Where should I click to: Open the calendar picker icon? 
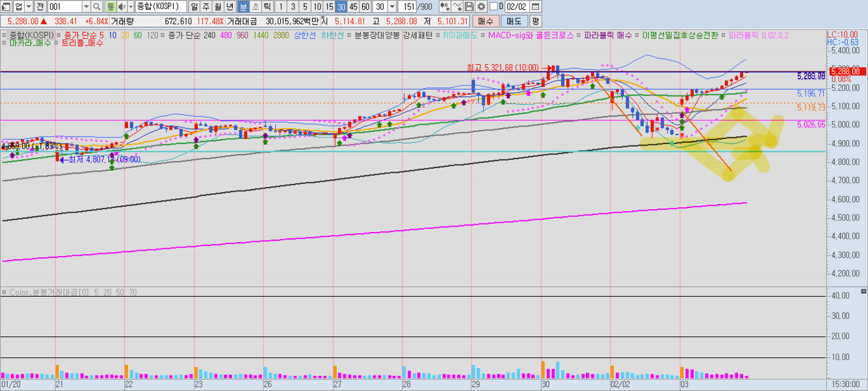pos(535,6)
